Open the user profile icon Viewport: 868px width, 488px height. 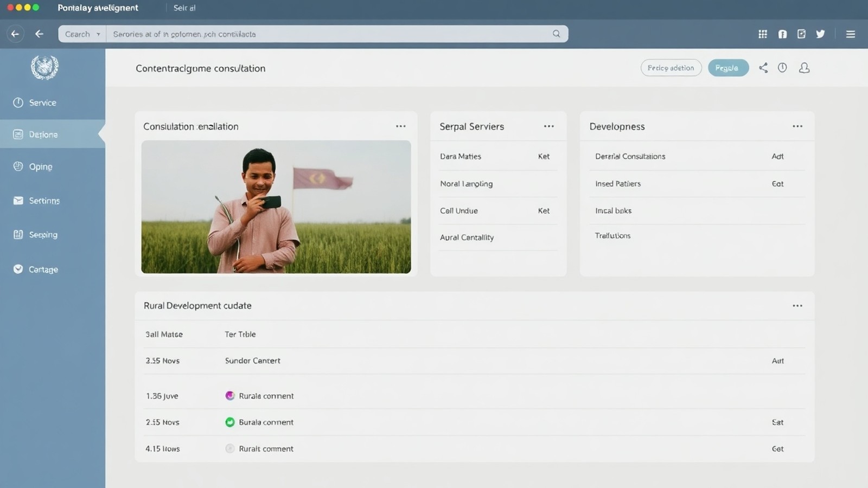click(x=805, y=68)
